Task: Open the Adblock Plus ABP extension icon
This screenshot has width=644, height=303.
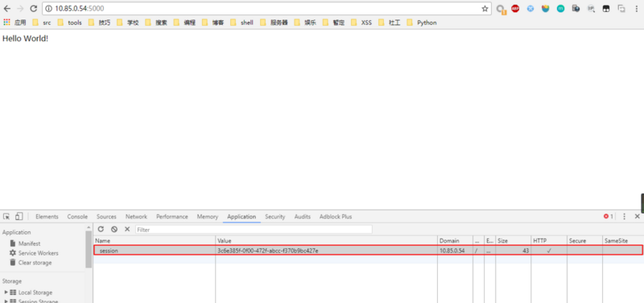Action: click(x=515, y=9)
